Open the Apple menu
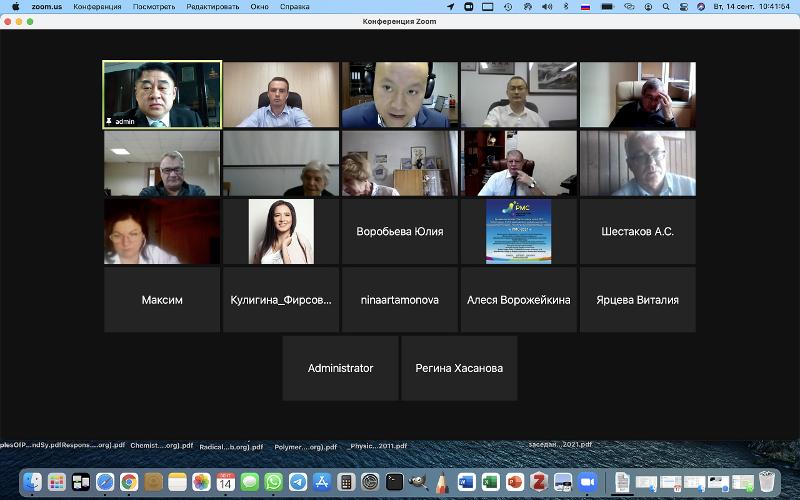This screenshot has width=800, height=500. (x=15, y=6)
